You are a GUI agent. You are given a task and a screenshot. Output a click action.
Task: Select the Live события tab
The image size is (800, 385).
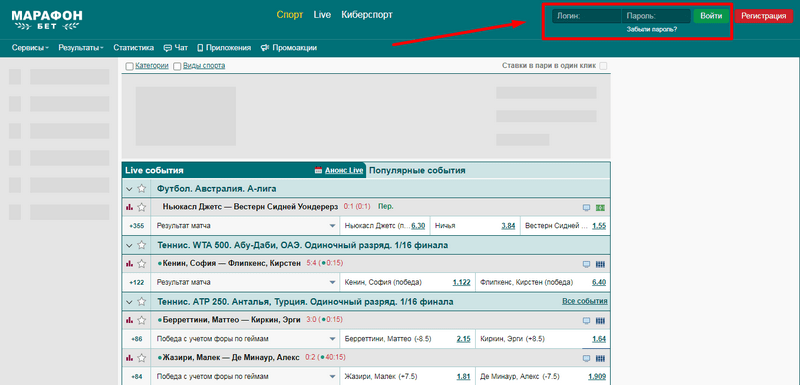154,170
